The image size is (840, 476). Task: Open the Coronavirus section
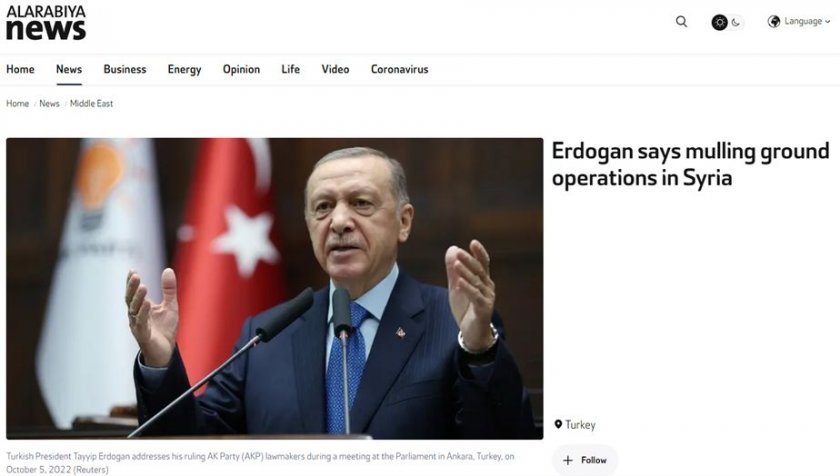[400, 69]
